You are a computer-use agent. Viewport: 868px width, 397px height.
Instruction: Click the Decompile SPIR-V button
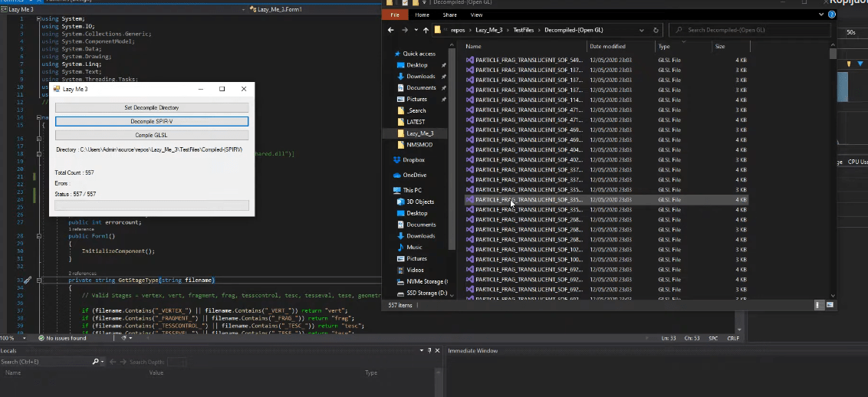pos(152,121)
